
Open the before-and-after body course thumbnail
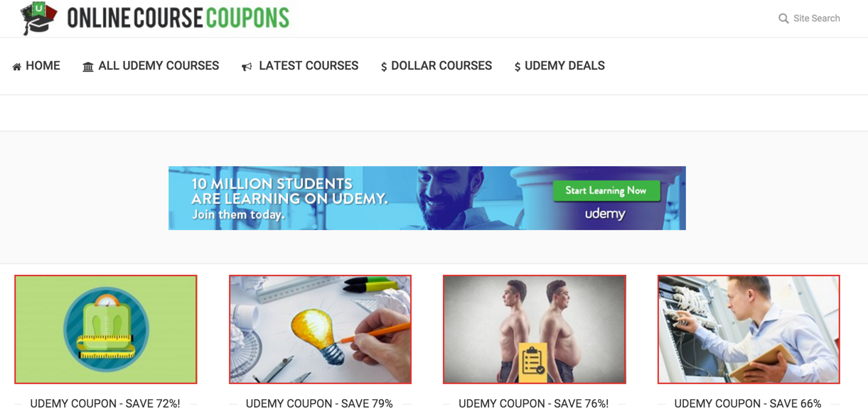tap(535, 330)
